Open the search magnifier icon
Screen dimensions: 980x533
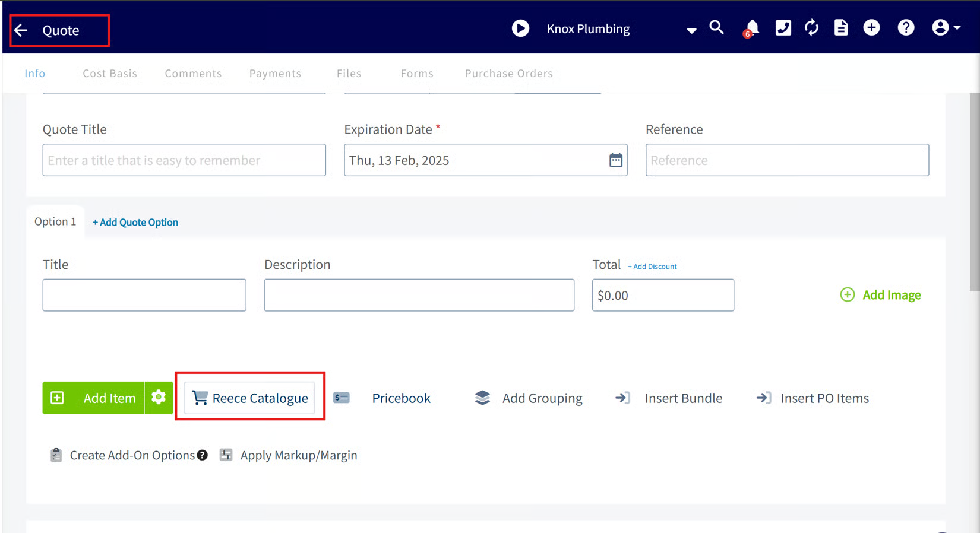(716, 27)
